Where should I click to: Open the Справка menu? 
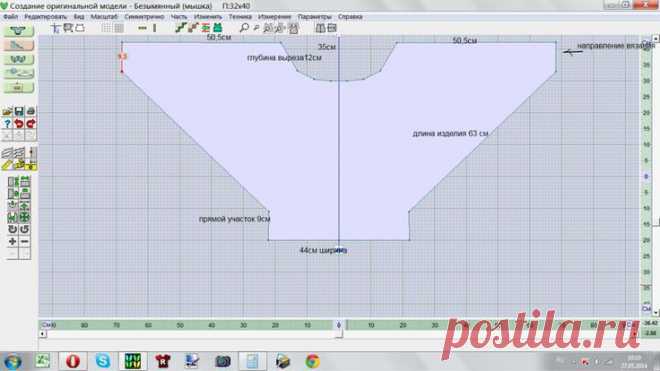tap(350, 17)
